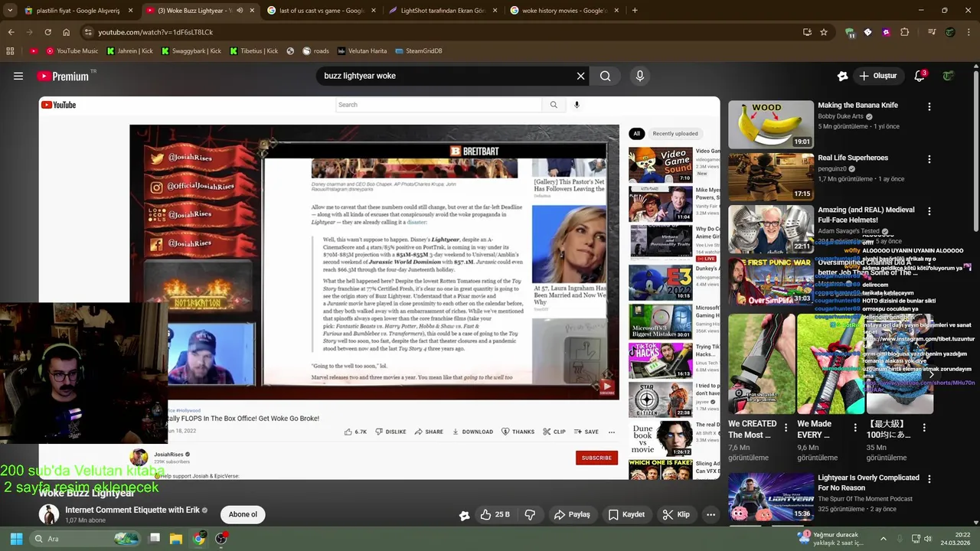Bookmark this page with the star

click(824, 32)
